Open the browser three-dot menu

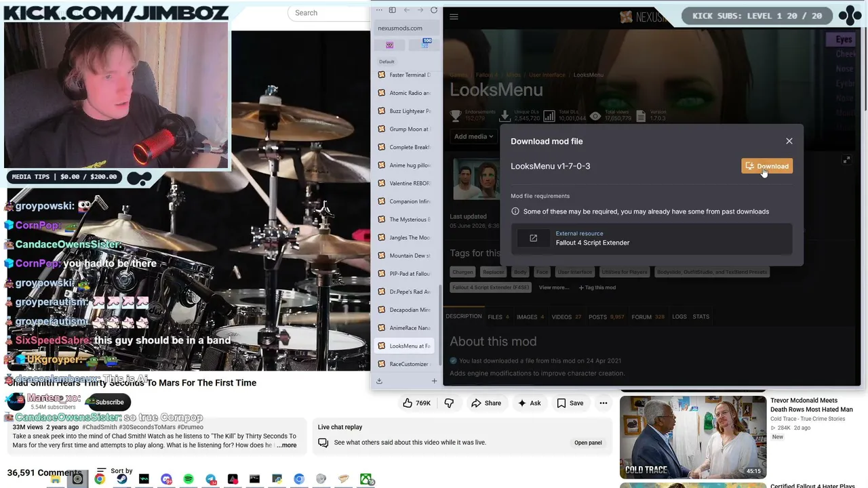click(x=379, y=10)
